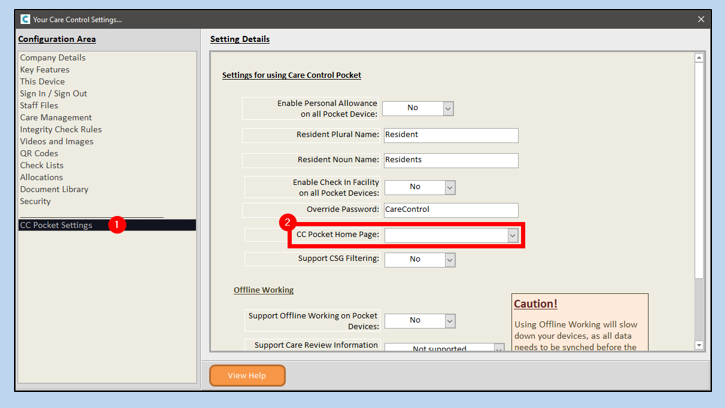Open the Sign In / Sign Out settings
This screenshot has height=408, width=725.
(x=53, y=94)
